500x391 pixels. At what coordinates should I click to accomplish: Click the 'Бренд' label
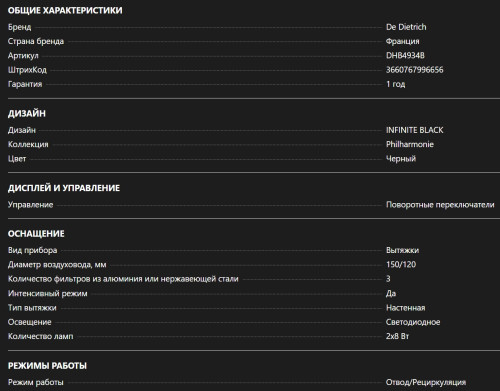tap(20, 27)
